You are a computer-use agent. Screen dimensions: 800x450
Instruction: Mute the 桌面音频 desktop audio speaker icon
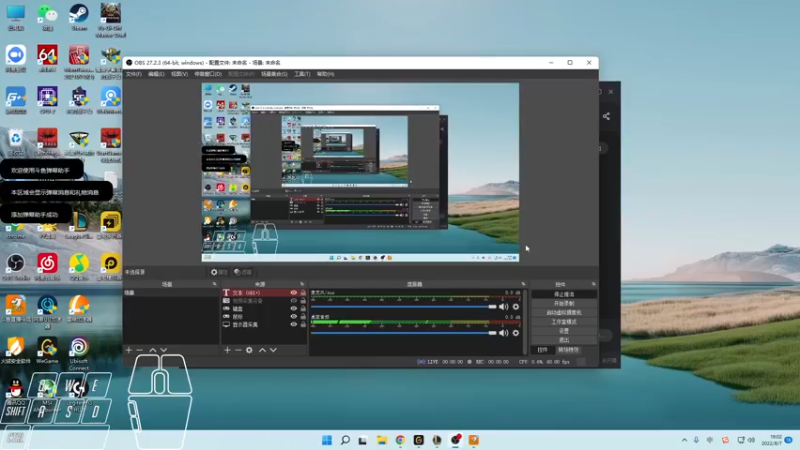click(504, 333)
